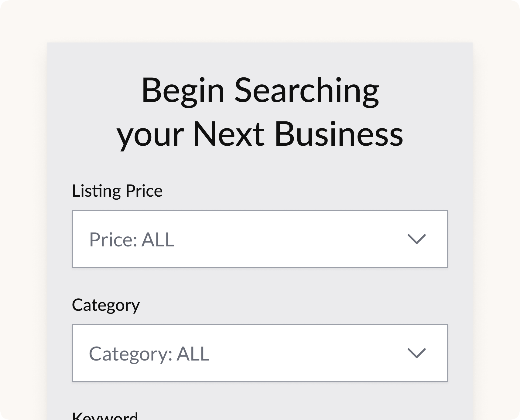Click the "Price: ALL" selected value text
The image size is (520, 420).
click(132, 239)
